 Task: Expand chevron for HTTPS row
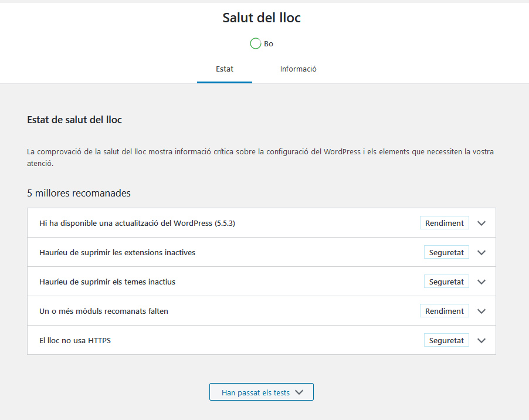click(x=481, y=341)
